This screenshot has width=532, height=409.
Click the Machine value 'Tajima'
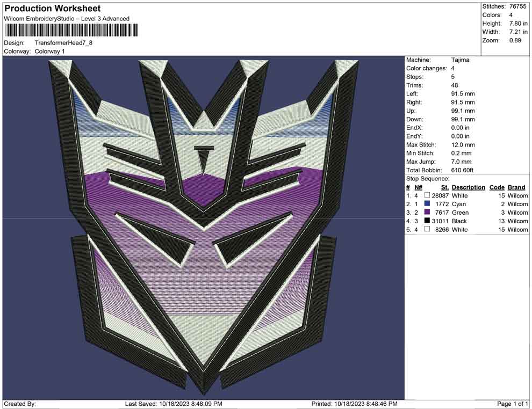pos(460,60)
